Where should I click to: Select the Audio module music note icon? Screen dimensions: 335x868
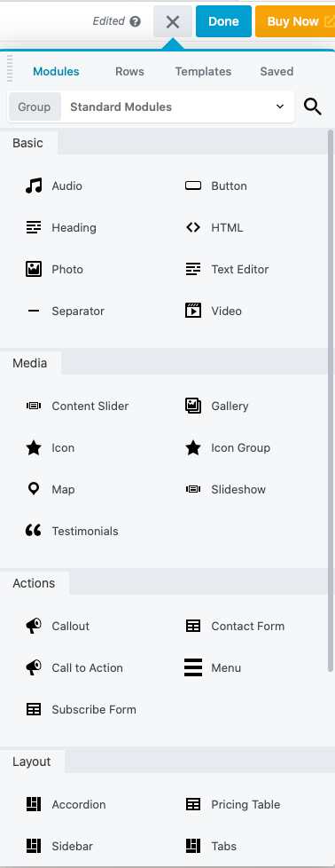coord(34,186)
